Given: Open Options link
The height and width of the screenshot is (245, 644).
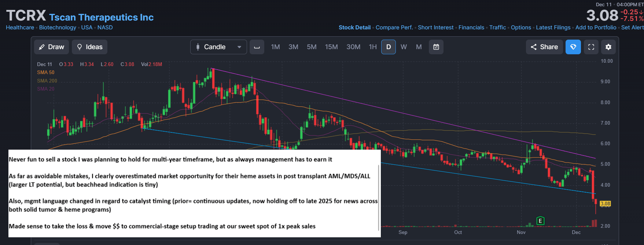Looking at the screenshot, I should (521, 28).
